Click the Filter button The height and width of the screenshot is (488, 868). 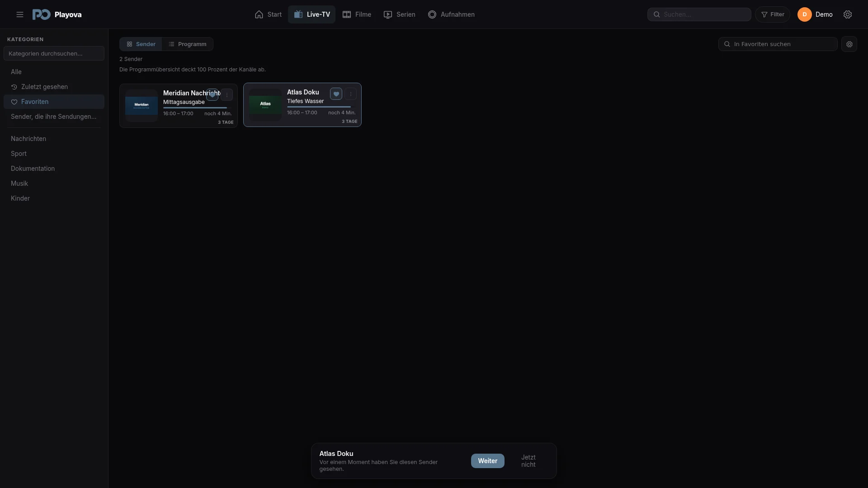click(x=773, y=14)
